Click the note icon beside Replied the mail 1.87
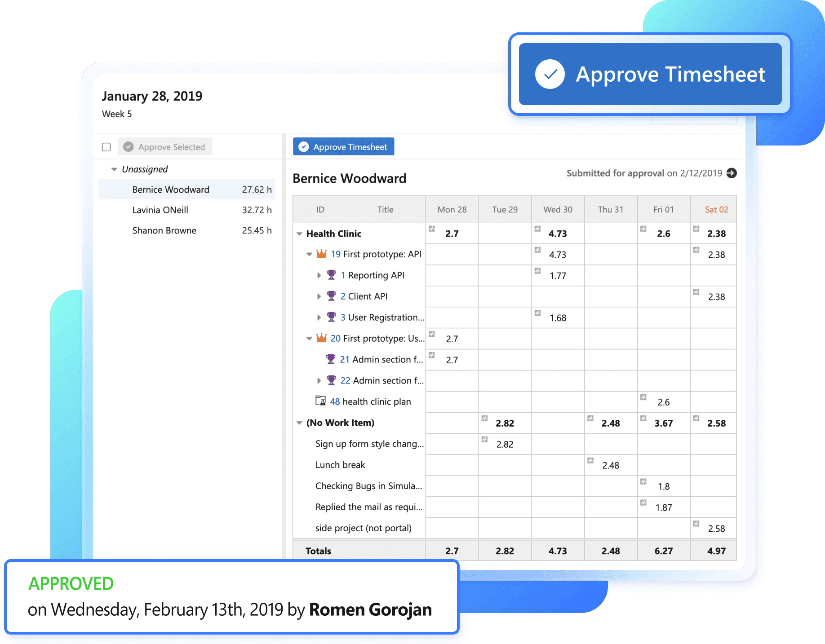The width and height of the screenshot is (825, 644). 643,503
